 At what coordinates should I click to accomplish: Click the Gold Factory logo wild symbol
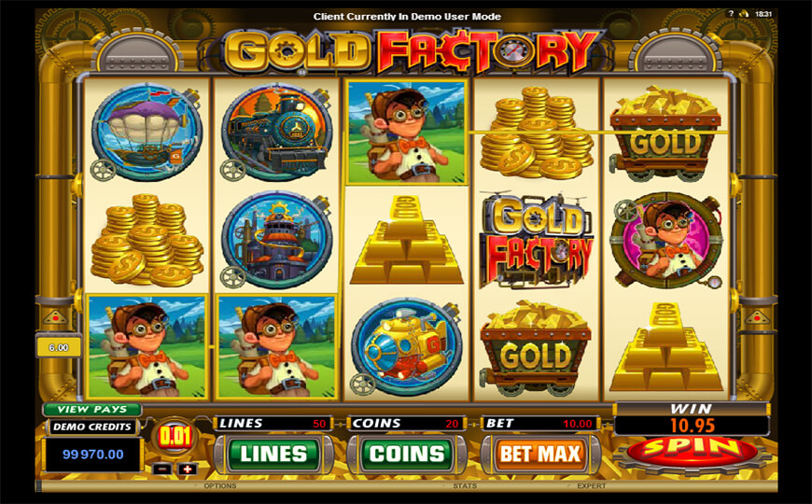537,241
